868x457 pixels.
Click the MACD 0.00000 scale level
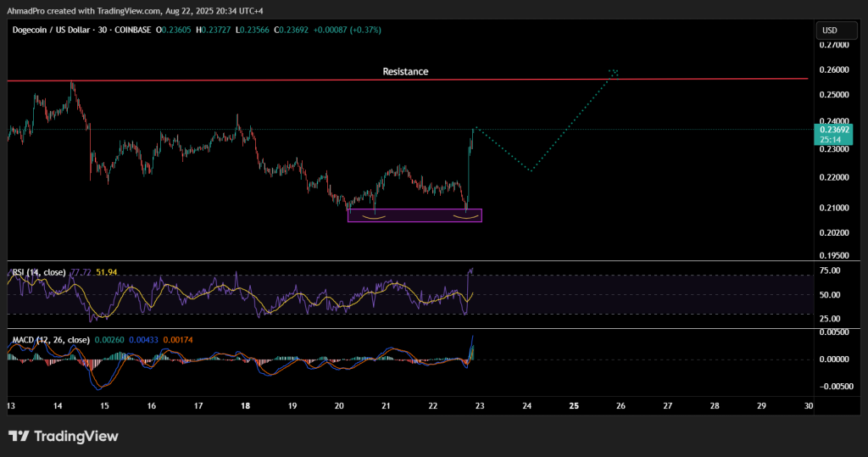832,359
